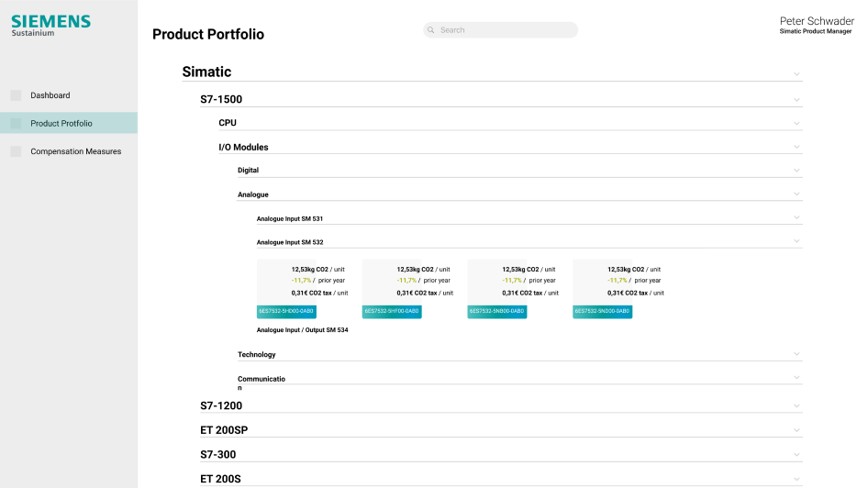Expand the Digital row chevron
This screenshot has height=488, width=868.
pos(796,171)
